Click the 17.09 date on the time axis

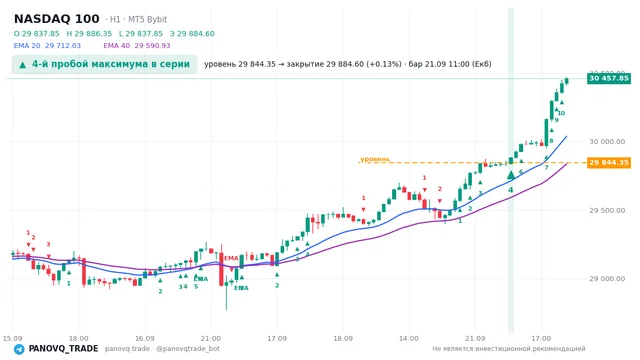point(277,338)
